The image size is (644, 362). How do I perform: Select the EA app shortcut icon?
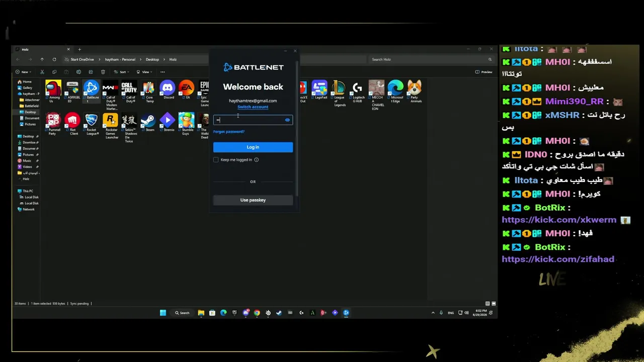(186, 87)
